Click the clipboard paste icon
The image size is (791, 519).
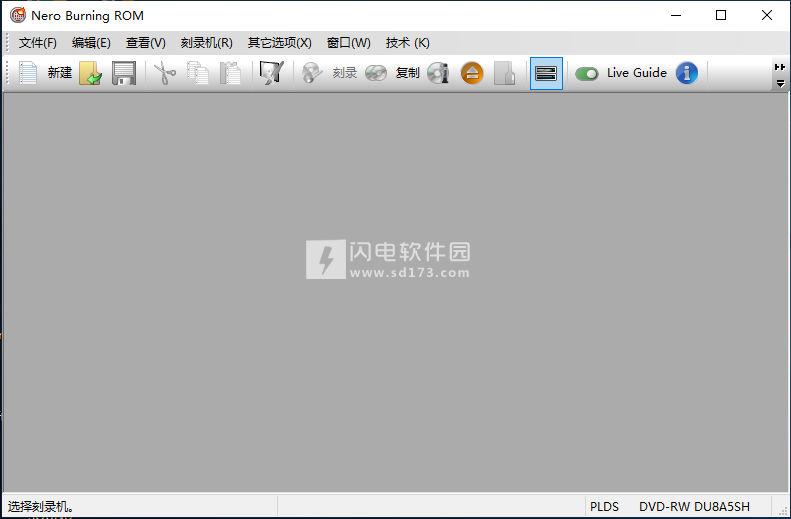point(230,73)
